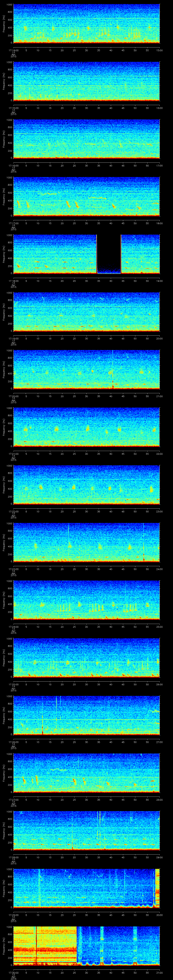This screenshot has width=173, height=980.
Task: Click the loud broadband noise band in 17:30:00 spectrogram
Action: [45, 945]
